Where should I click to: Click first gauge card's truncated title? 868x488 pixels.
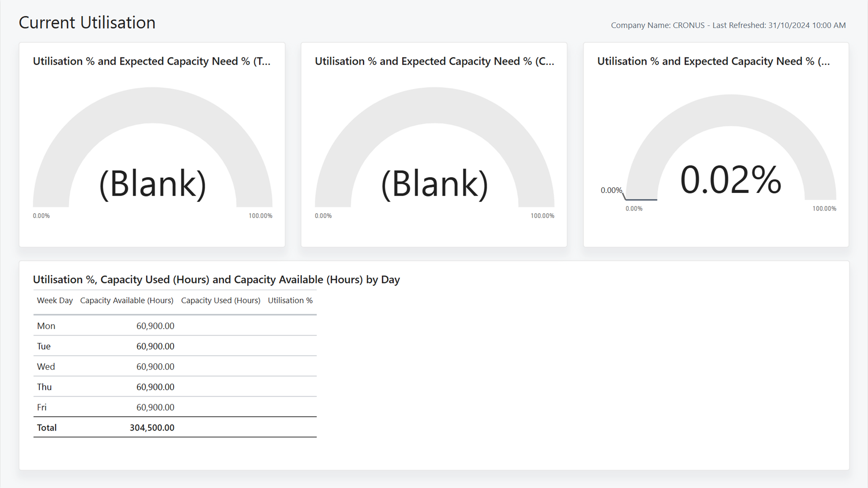[x=152, y=61]
